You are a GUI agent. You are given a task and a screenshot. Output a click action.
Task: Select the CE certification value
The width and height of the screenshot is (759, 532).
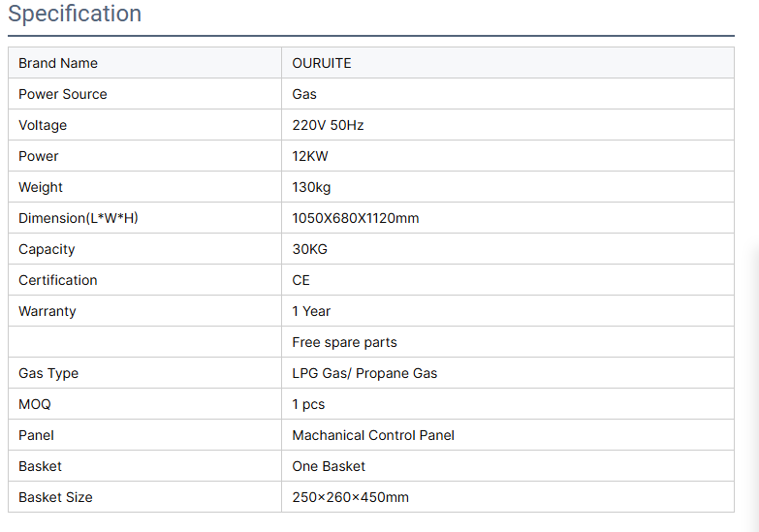pos(301,280)
